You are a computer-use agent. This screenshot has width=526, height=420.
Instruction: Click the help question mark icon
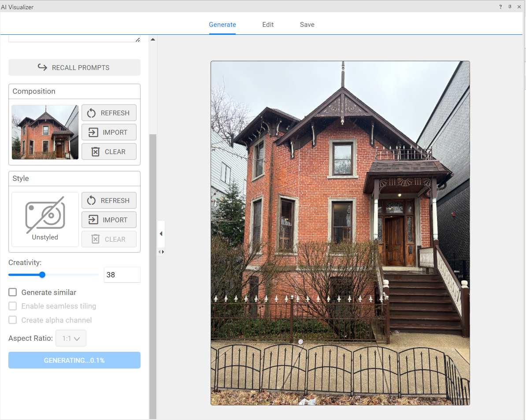(x=500, y=7)
